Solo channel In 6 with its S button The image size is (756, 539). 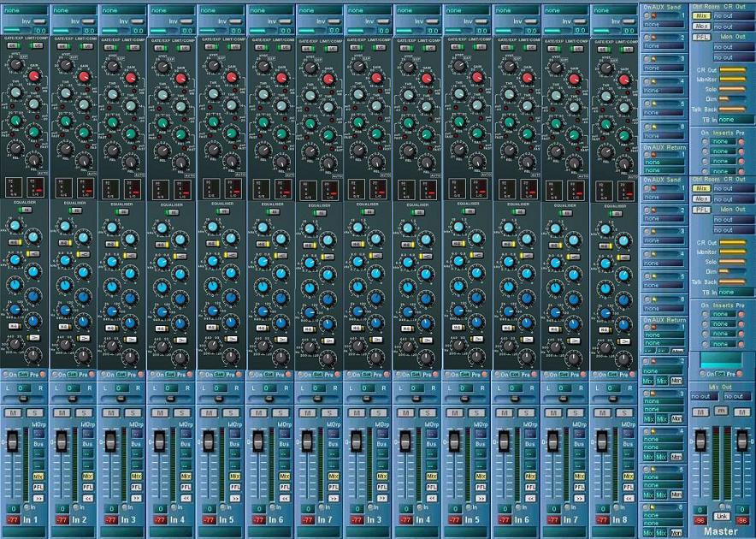(x=283, y=411)
